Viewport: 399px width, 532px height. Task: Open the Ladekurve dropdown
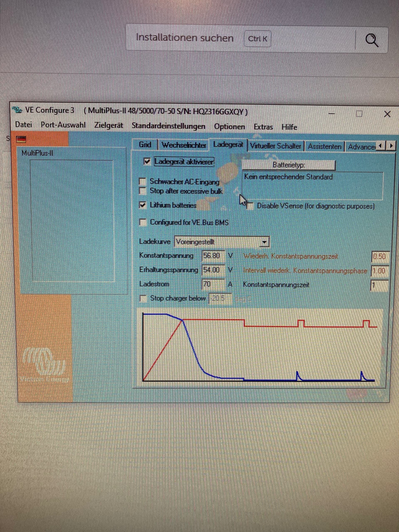tap(264, 242)
